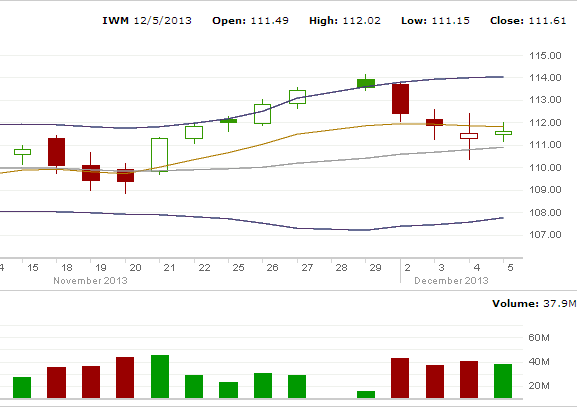Click the December 2 red volume bar
The image size is (585, 408).
(400, 378)
